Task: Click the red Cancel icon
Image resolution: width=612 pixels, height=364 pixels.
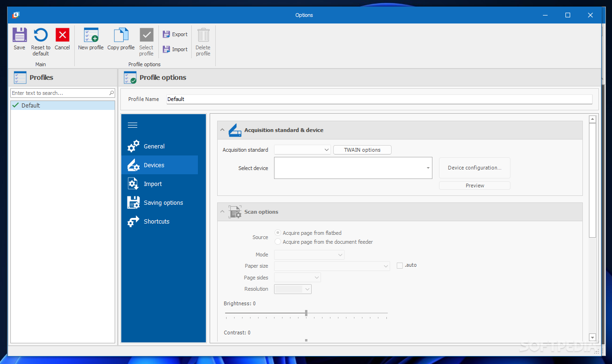Action: pos(63,35)
